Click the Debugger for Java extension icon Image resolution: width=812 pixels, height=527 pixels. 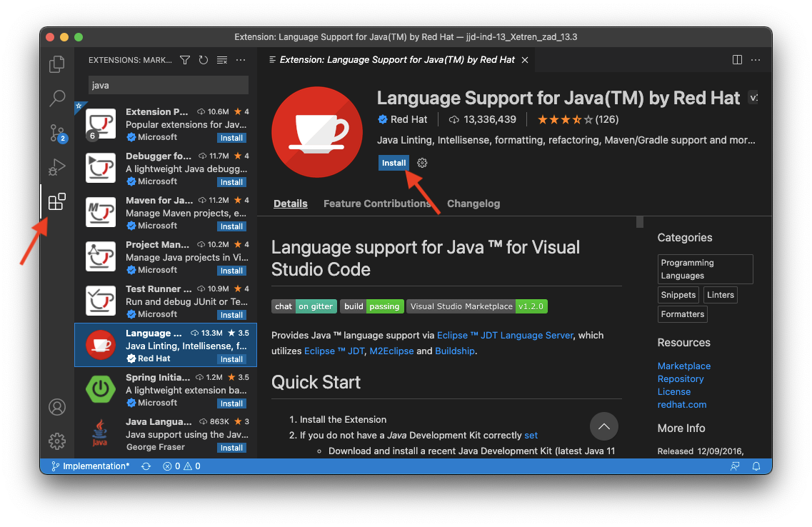coord(101,168)
